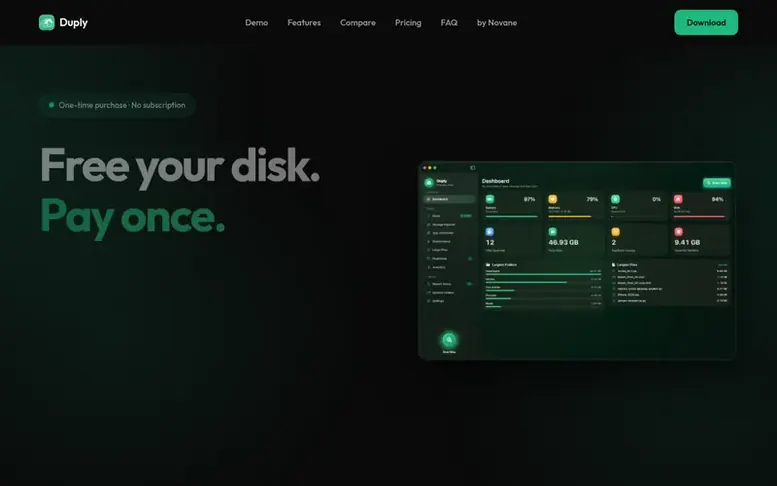This screenshot has height=486, width=777.
Task: Click the Battery card icon at 97%
Action: (x=490, y=199)
